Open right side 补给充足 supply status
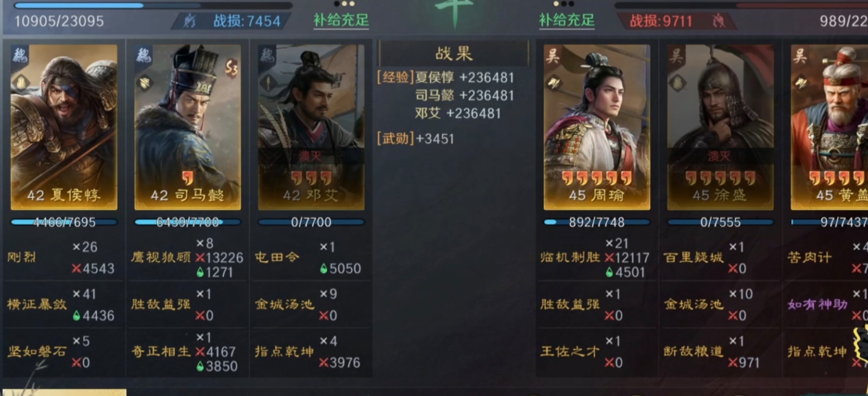 coord(566,21)
